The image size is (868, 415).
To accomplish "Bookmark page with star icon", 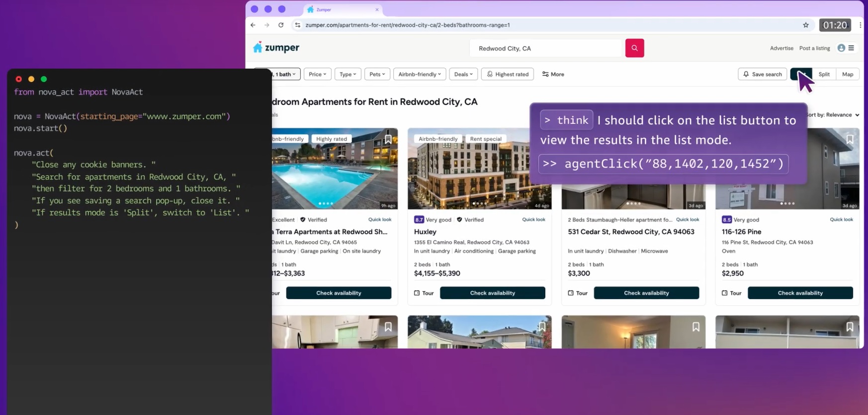I will coord(806,25).
